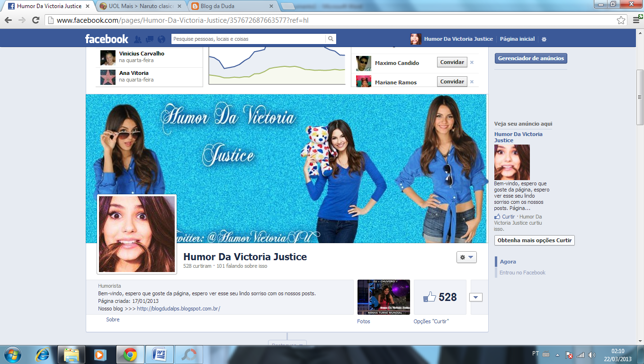Open the blogdudalps.blogspot.com.br link
Viewport: 644px width, 364px height.
(179, 309)
